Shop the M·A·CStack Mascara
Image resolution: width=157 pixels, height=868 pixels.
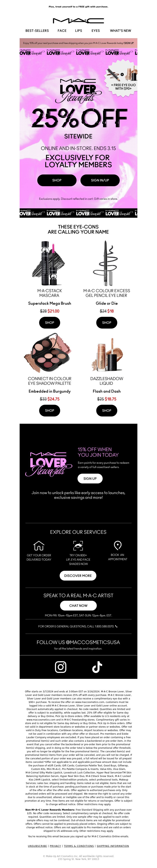coord(50,322)
